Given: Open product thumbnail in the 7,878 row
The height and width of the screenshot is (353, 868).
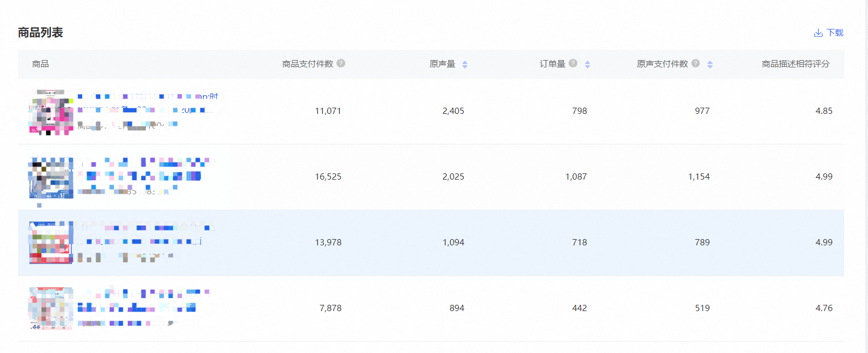Looking at the screenshot, I should 51,308.
